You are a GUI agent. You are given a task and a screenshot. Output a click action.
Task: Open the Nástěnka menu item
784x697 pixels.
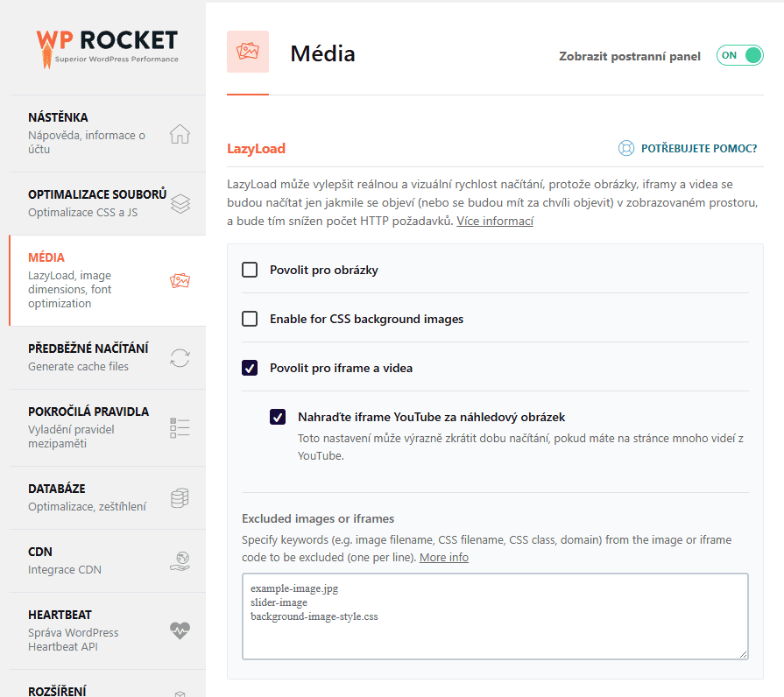108,133
